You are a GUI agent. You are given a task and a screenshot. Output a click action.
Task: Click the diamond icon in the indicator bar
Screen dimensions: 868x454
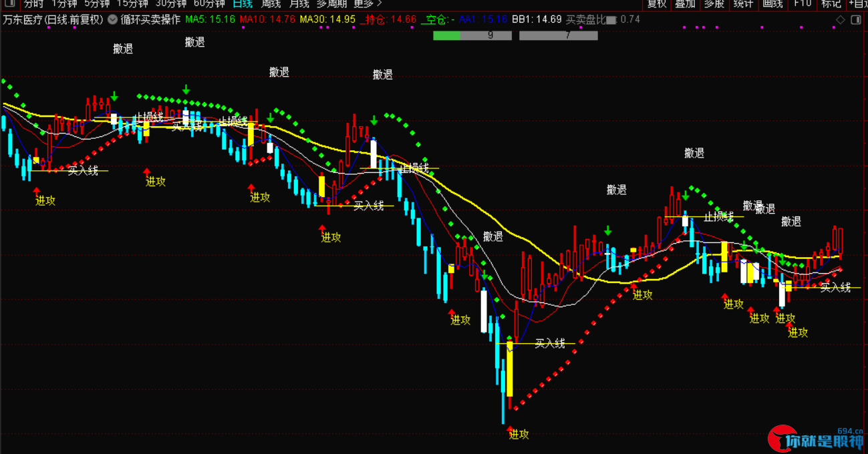pyautogui.click(x=840, y=20)
